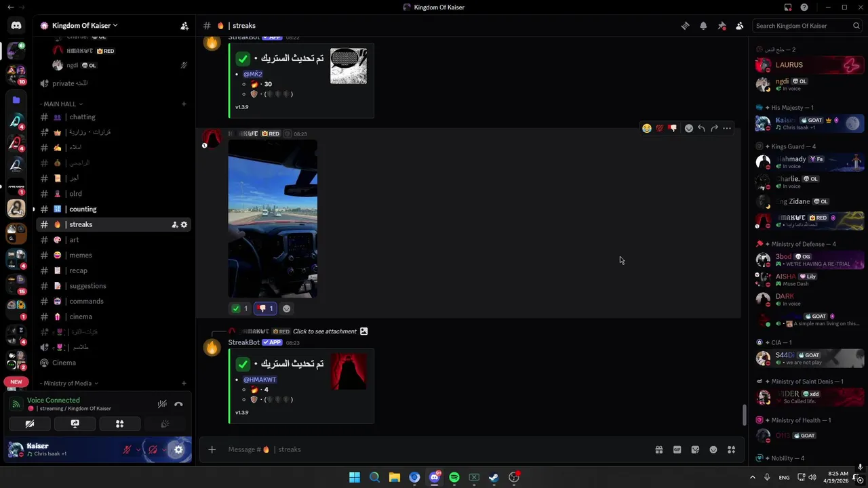Click chat scrollbar thumb
This screenshot has width=868, height=488.
click(x=745, y=415)
